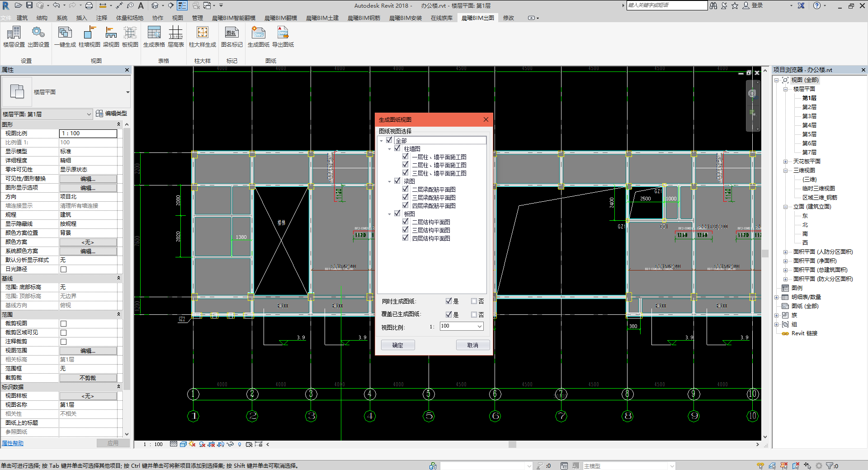Toggle the 梁图 group checkbox
The image size is (868, 470).
[x=397, y=181]
